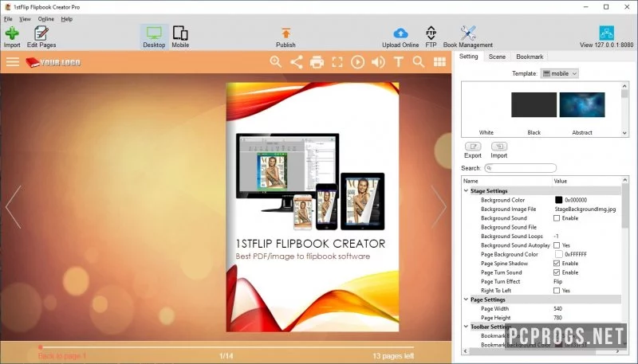The height and width of the screenshot is (364, 638).
Task: Click the Publish icon
Action: (x=286, y=33)
